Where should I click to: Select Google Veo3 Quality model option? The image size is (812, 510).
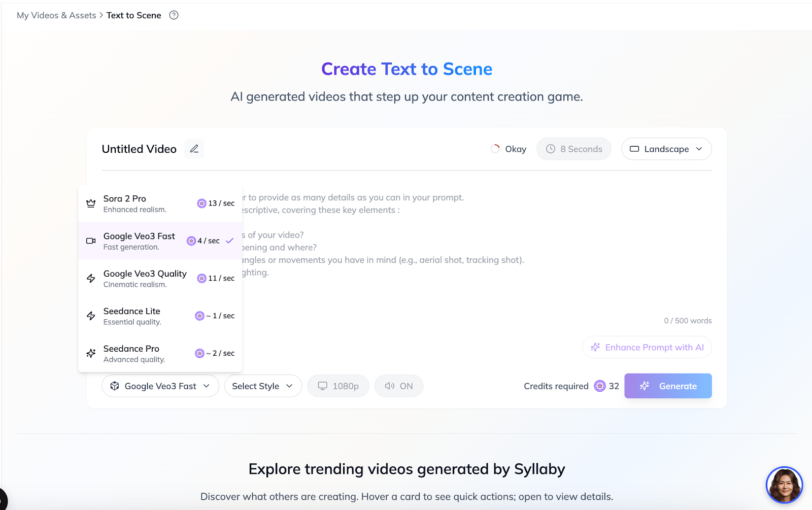pyautogui.click(x=160, y=279)
